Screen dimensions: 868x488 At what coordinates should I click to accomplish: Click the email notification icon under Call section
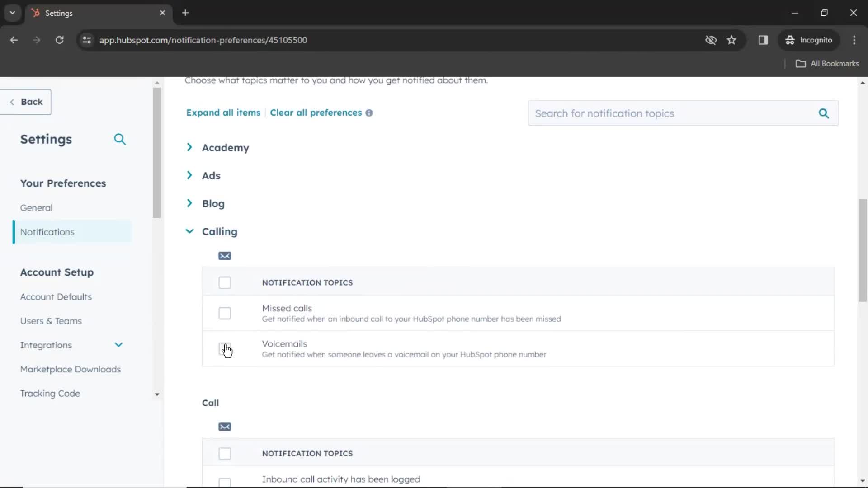[x=225, y=427]
